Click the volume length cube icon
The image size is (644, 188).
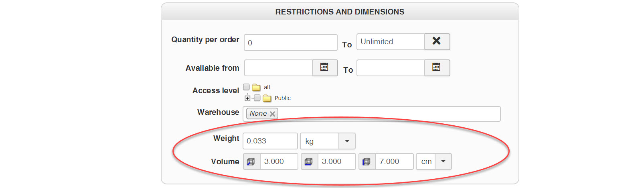pyautogui.click(x=251, y=161)
